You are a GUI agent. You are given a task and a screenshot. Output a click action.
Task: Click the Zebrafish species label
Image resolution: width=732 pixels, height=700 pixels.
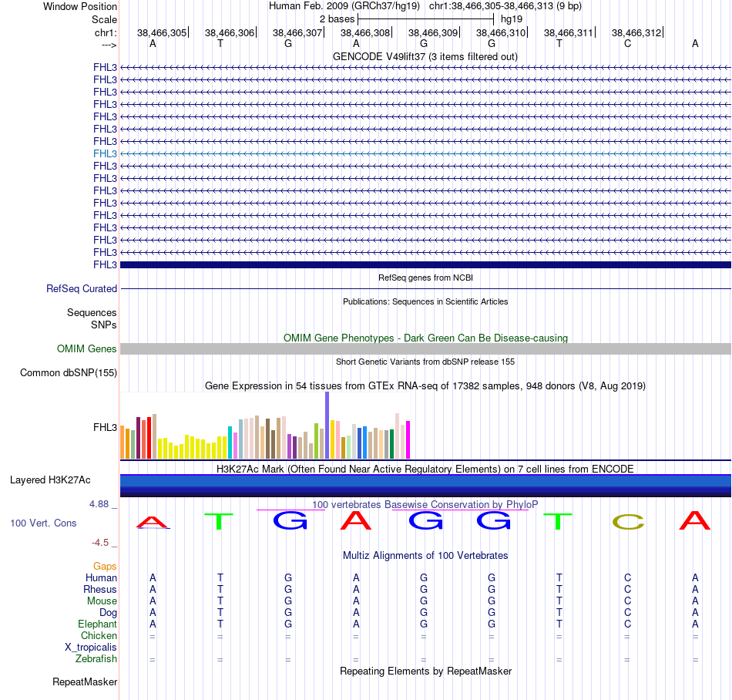(96, 658)
